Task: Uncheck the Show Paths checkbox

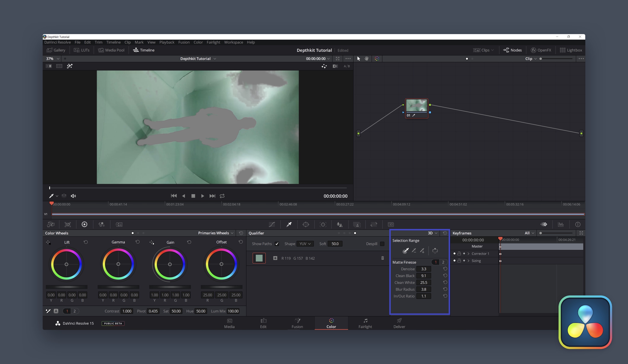Action: (x=277, y=244)
